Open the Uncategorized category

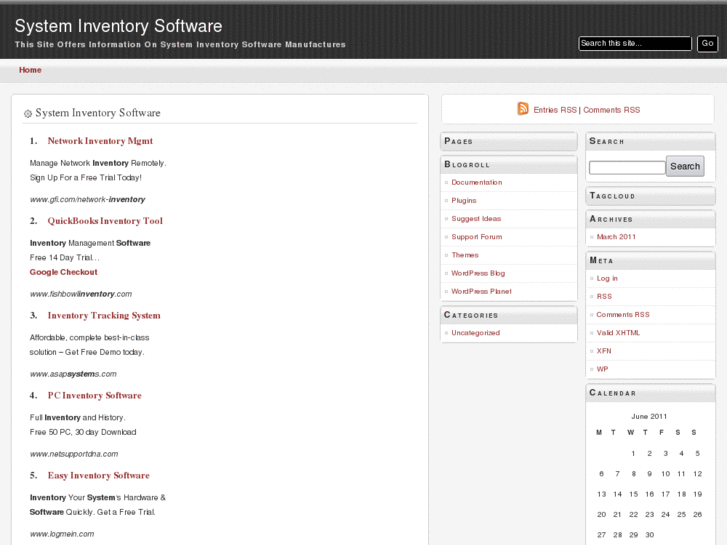[x=476, y=332]
